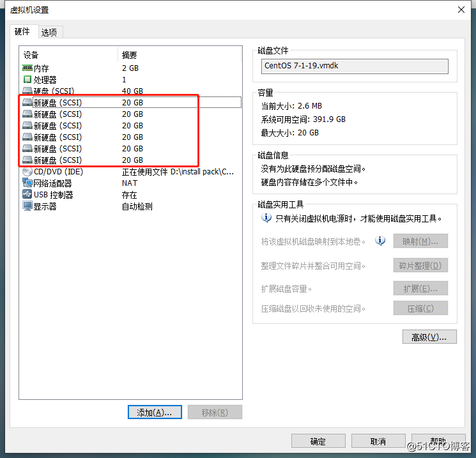Click the 映射(M)... button
The image size is (476, 458).
(x=420, y=241)
